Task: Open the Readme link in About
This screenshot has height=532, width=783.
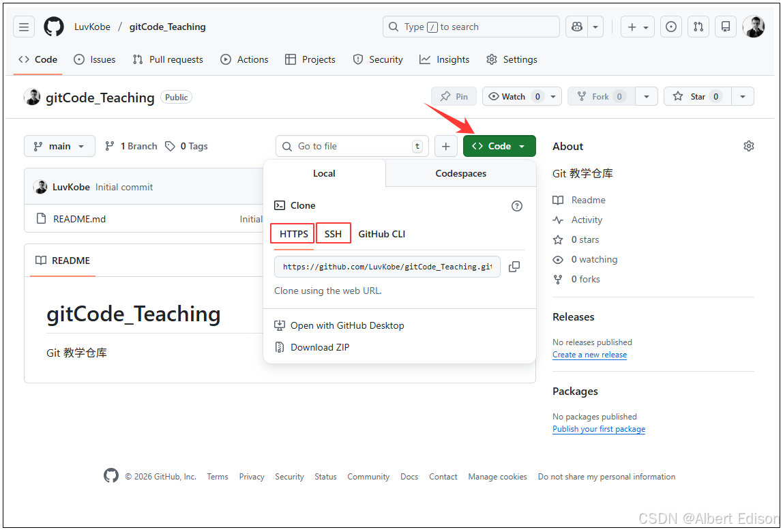Action: (x=579, y=200)
